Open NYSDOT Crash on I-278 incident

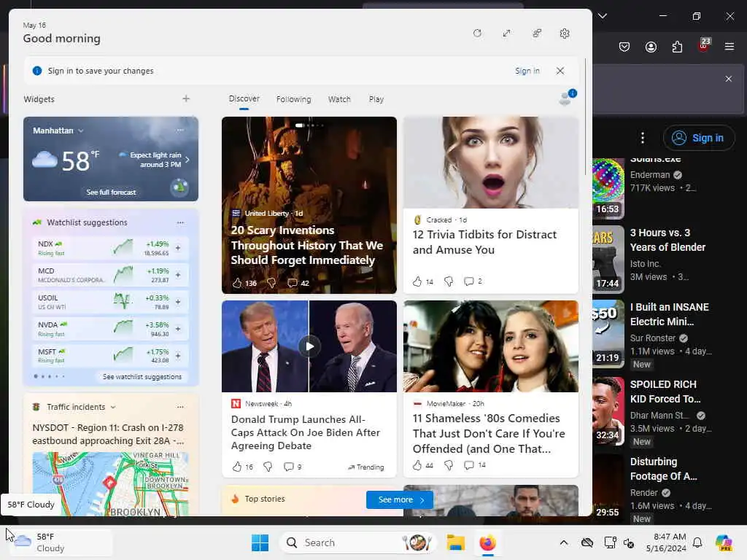pos(108,435)
